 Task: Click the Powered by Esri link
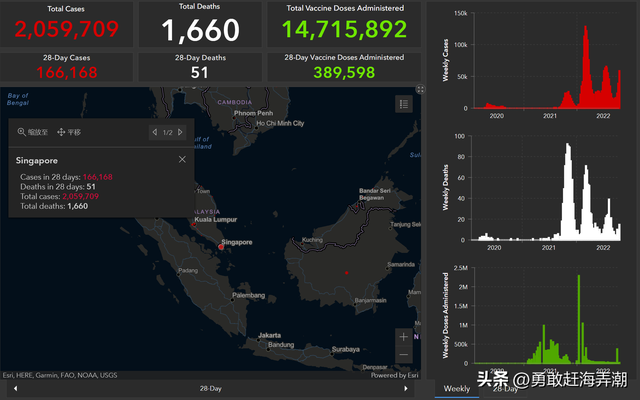coord(393,376)
